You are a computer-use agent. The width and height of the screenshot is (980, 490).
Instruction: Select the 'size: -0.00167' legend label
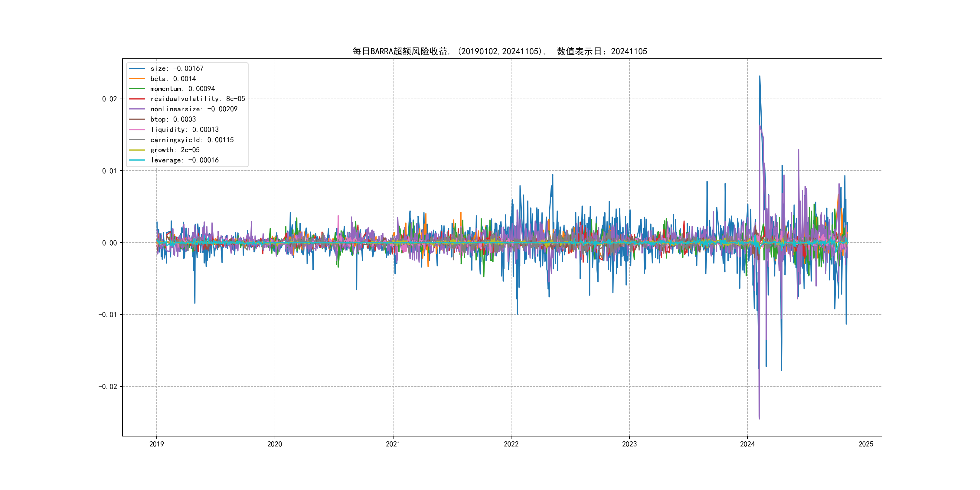point(177,68)
